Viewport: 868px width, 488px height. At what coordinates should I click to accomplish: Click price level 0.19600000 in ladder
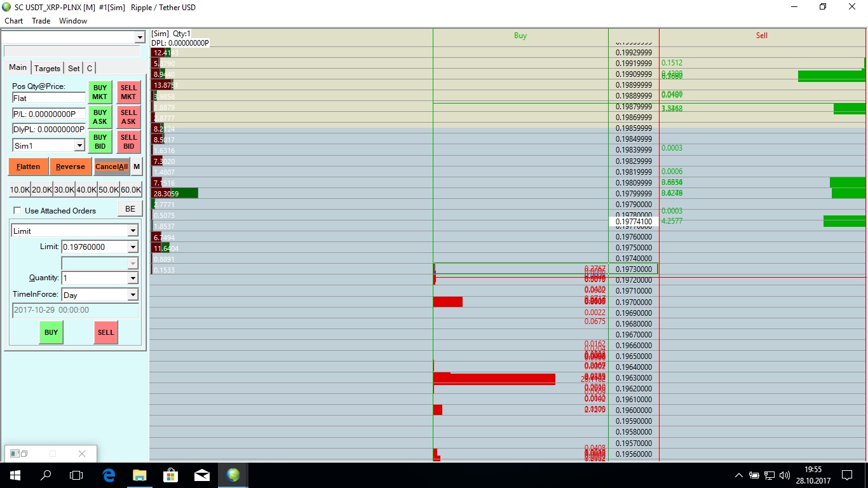(x=634, y=410)
